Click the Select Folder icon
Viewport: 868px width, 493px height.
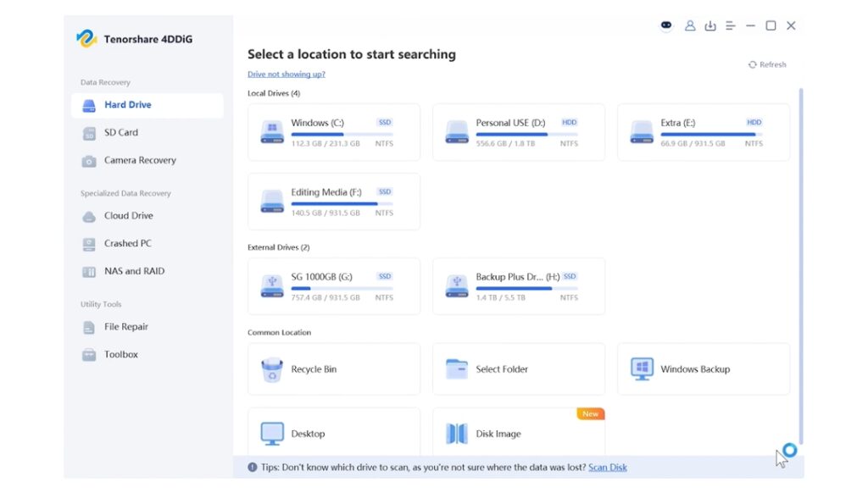[x=457, y=368]
